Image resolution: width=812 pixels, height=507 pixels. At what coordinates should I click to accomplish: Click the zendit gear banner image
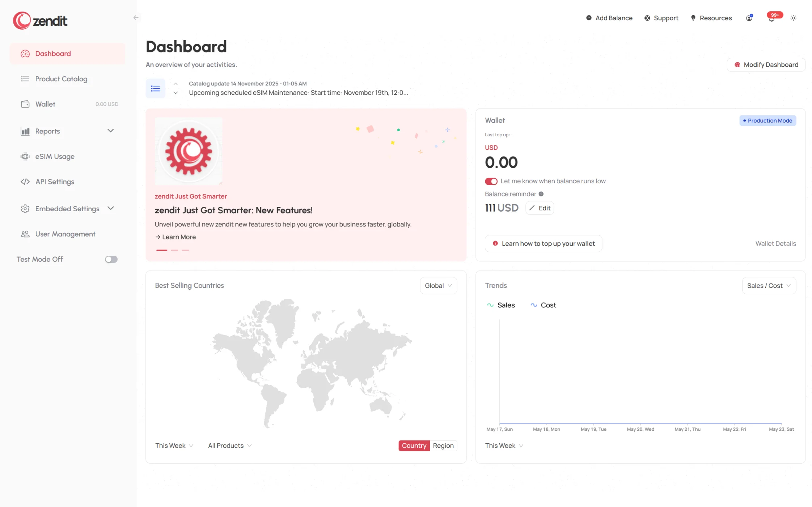[x=189, y=151]
